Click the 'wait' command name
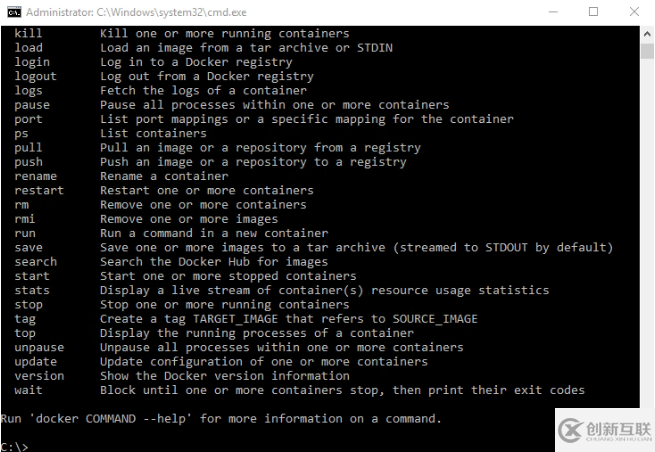This screenshot has height=452, width=655. pyautogui.click(x=28, y=390)
